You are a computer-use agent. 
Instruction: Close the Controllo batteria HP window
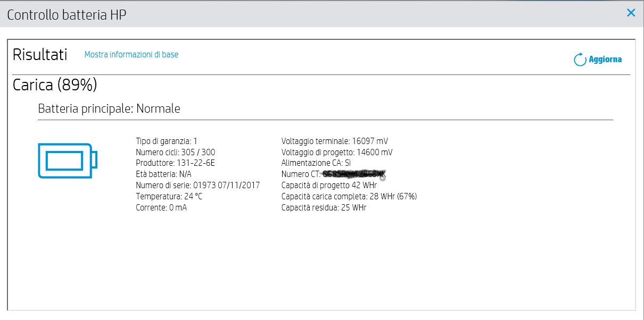click(631, 13)
